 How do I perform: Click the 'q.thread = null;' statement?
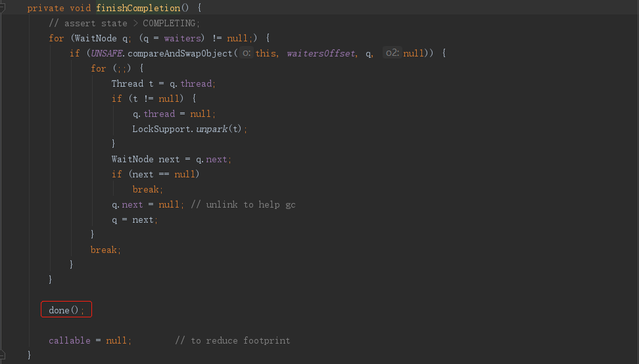174,114
